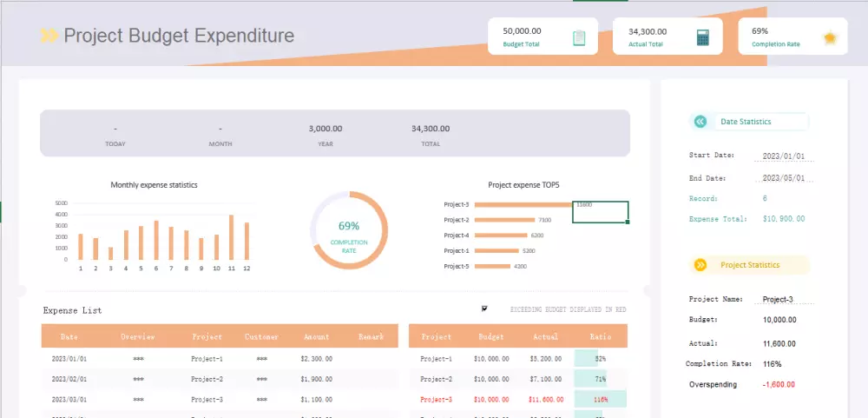Select the 2023/02/01 date cell
This screenshot has height=418, width=868.
(x=69, y=379)
